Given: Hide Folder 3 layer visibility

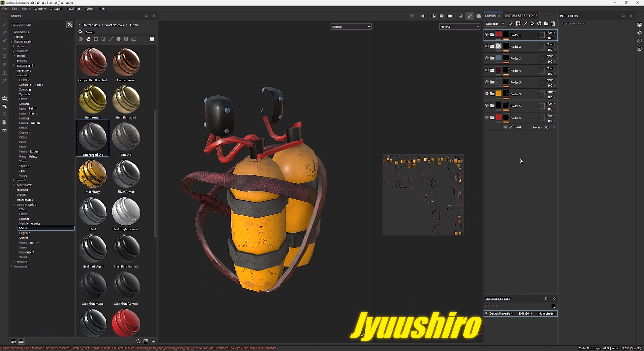Looking at the screenshot, I should coord(487,58).
